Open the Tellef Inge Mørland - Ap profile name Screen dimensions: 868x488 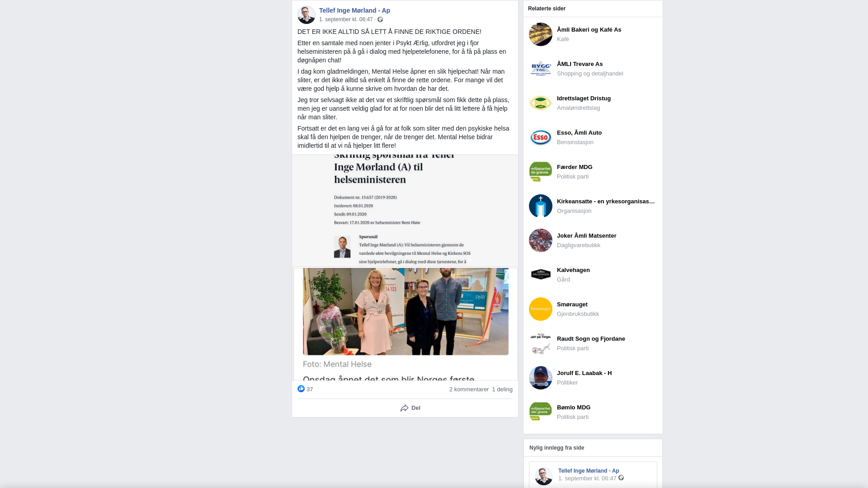click(354, 10)
